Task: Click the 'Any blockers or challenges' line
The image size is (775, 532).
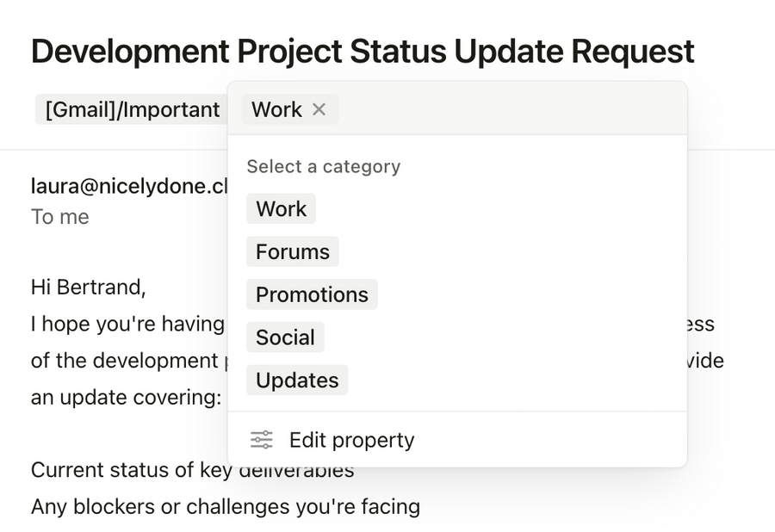Action: pyautogui.click(x=225, y=507)
